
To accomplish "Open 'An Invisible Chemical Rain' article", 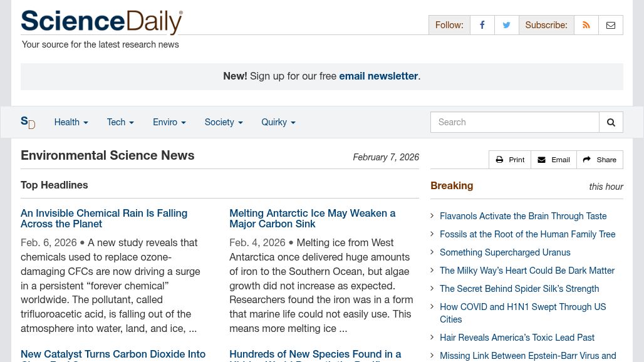I will click(104, 219).
